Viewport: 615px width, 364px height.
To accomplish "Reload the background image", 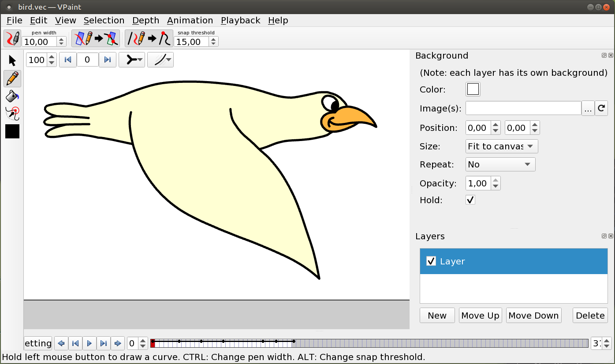I will point(601,108).
